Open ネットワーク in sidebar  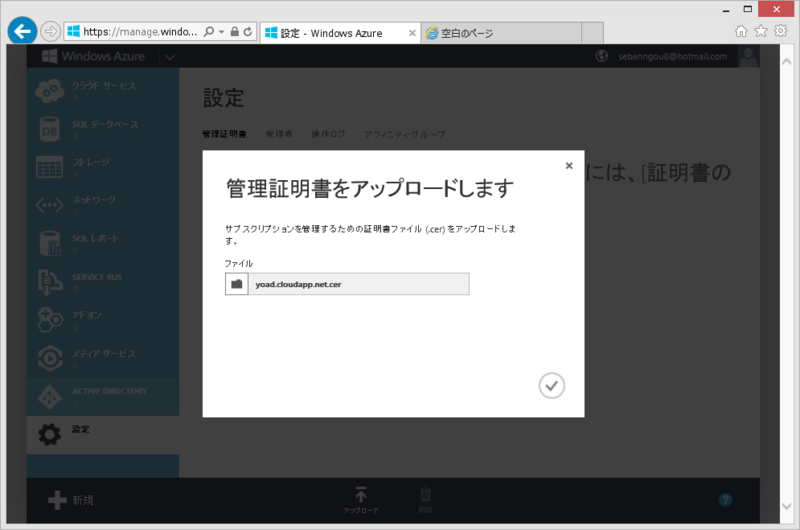103,205
